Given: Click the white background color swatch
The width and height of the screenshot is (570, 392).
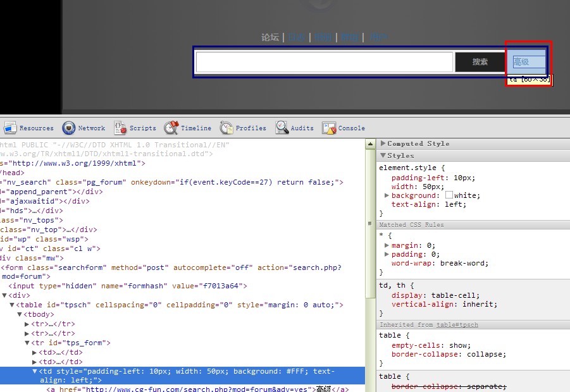Looking at the screenshot, I should (449, 195).
